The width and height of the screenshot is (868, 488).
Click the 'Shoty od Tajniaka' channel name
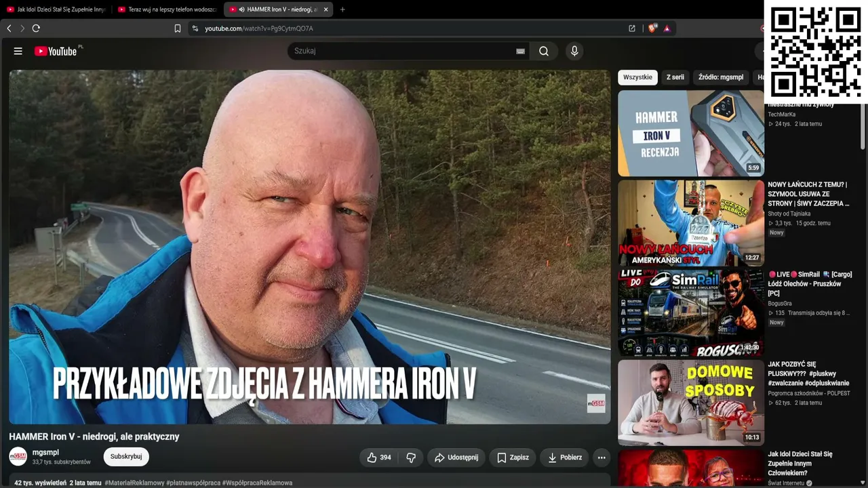coord(789,213)
